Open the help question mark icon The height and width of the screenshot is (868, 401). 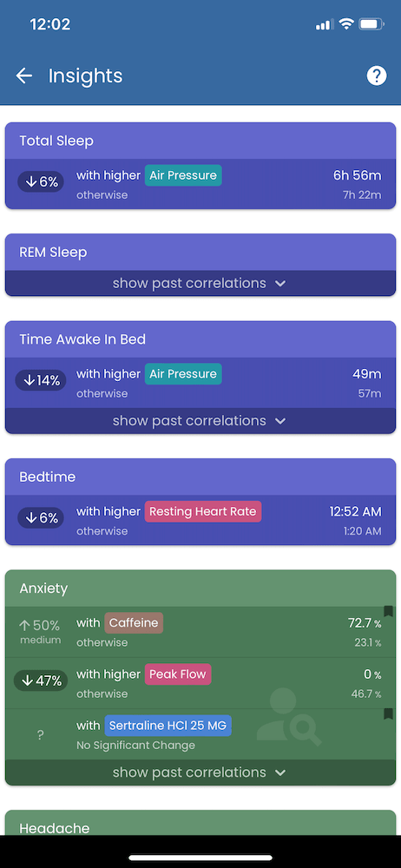pyautogui.click(x=377, y=76)
